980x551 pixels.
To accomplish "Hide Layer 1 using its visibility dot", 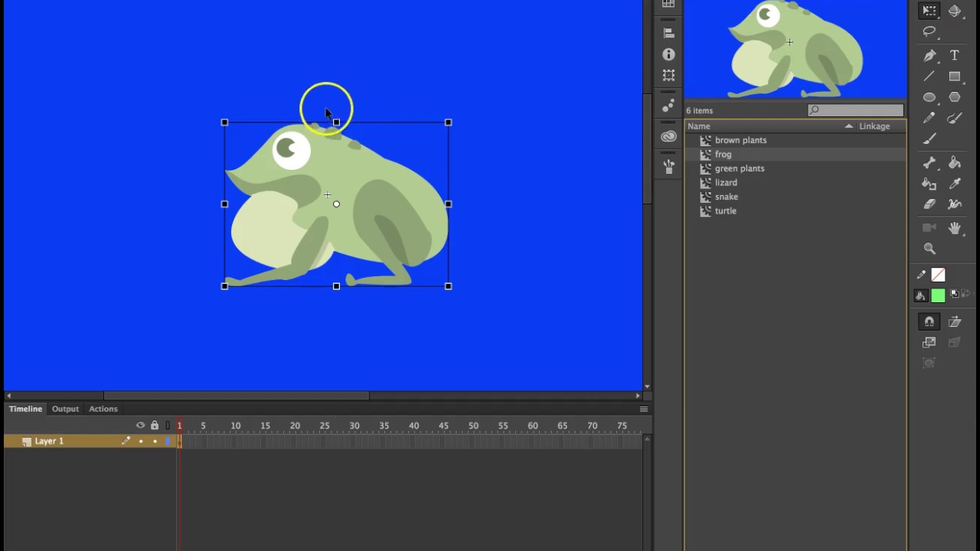I will coord(141,442).
